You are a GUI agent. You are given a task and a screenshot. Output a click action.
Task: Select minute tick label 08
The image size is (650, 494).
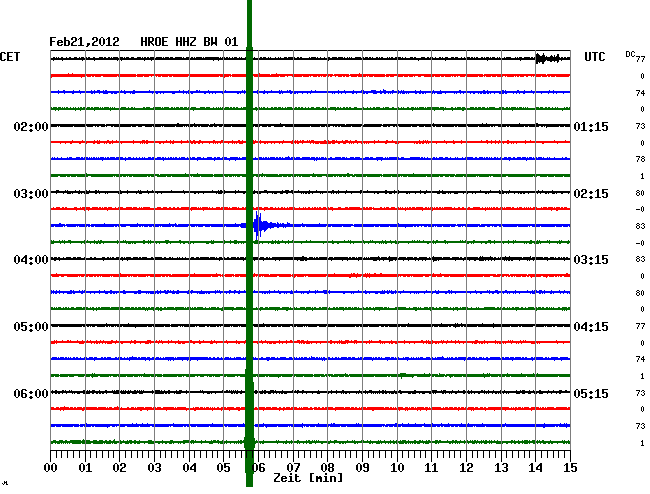[327, 468]
